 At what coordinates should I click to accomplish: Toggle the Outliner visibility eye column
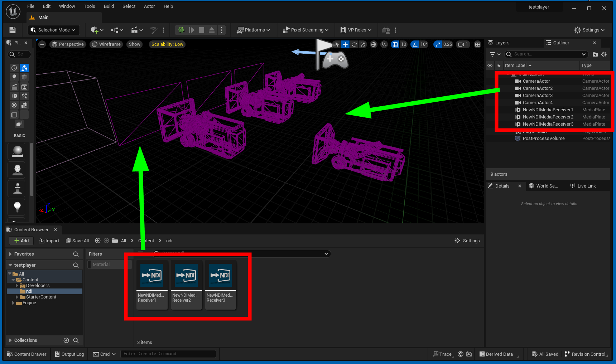pos(490,65)
